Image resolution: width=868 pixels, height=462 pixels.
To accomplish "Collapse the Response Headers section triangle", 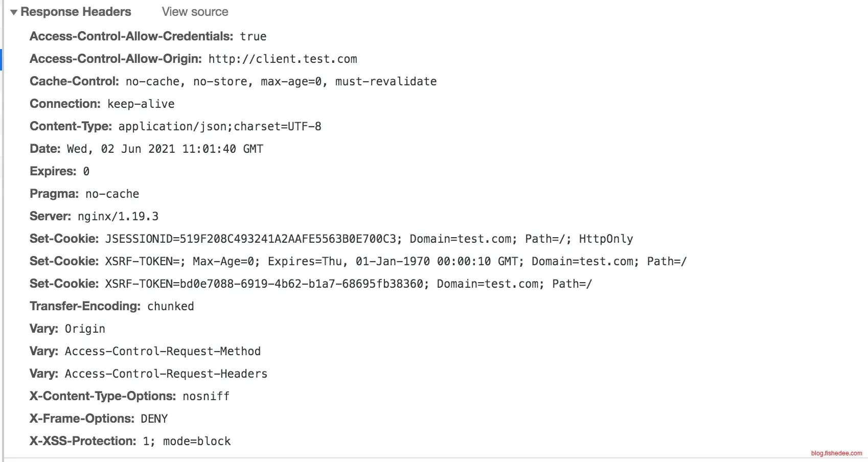I will click(14, 12).
